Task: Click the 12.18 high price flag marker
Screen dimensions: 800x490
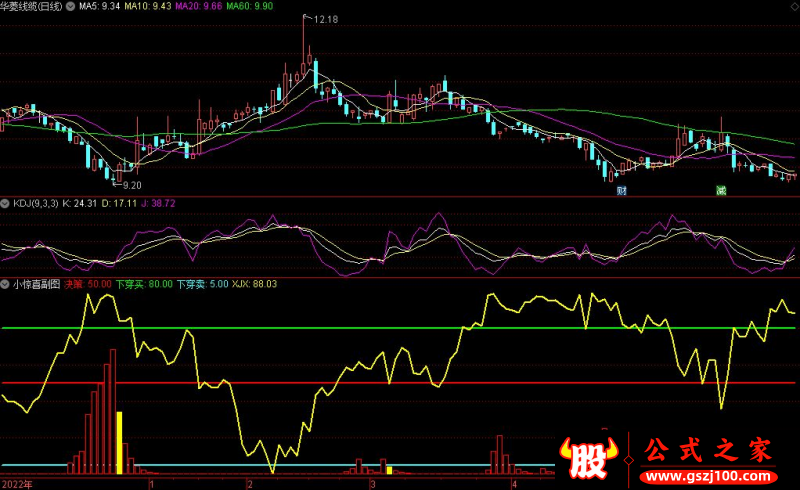Action: pyautogui.click(x=322, y=20)
